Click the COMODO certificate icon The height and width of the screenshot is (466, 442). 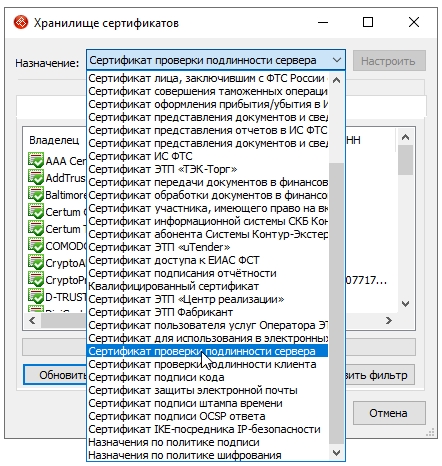(36, 245)
